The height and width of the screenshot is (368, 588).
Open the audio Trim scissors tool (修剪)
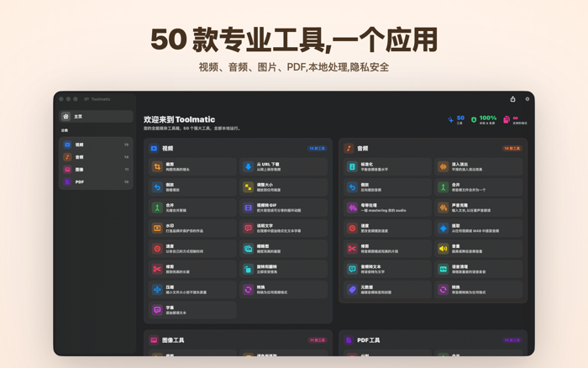click(x=387, y=249)
